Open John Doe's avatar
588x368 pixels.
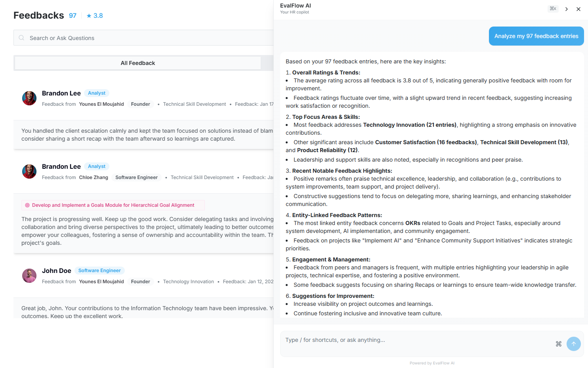click(29, 276)
